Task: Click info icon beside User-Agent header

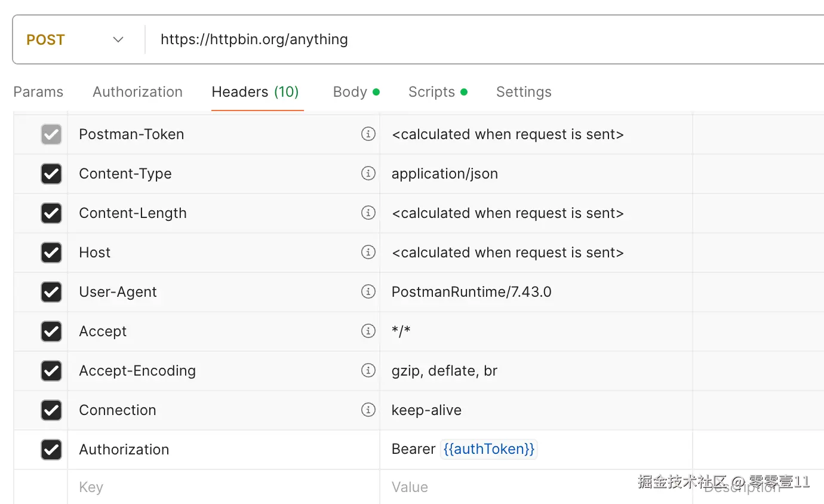Action: tap(368, 291)
